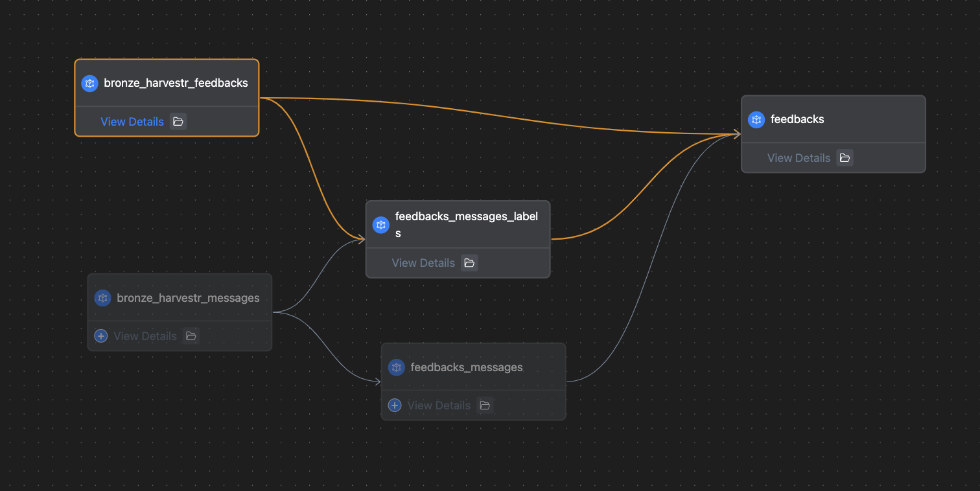Click the feedbacks node model icon

click(x=756, y=120)
